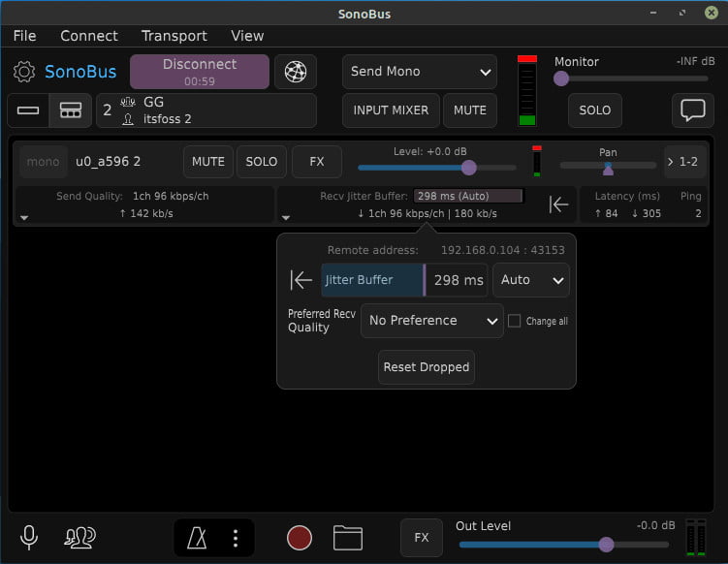The width and height of the screenshot is (728, 564).
Task: Click the Pan slider
Action: (x=608, y=166)
